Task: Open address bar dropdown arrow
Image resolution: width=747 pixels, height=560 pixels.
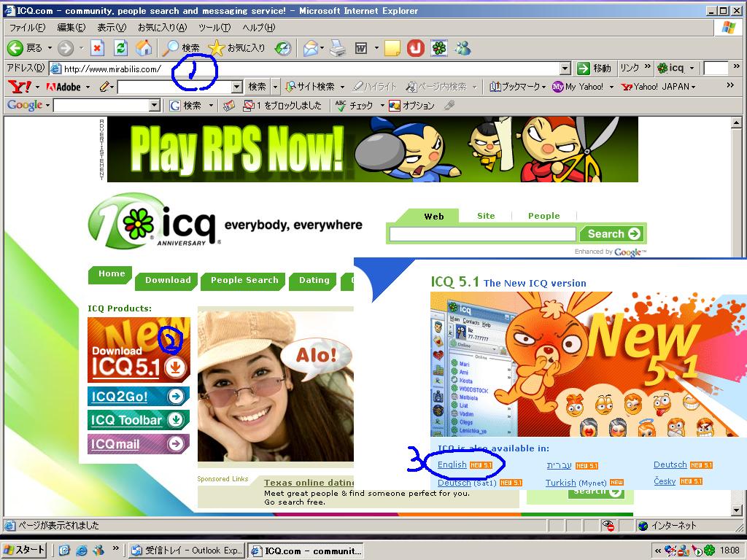Action: [x=565, y=69]
